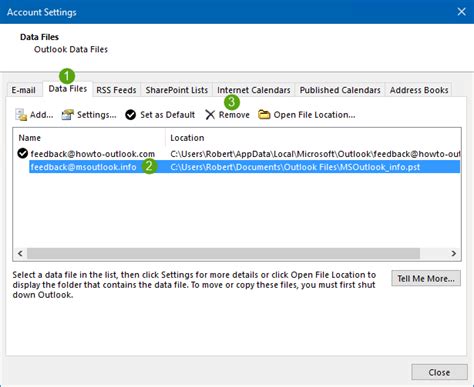Viewport: 474px width, 387px height.
Task: Open the Internet Calendars tab
Action: [x=254, y=90]
